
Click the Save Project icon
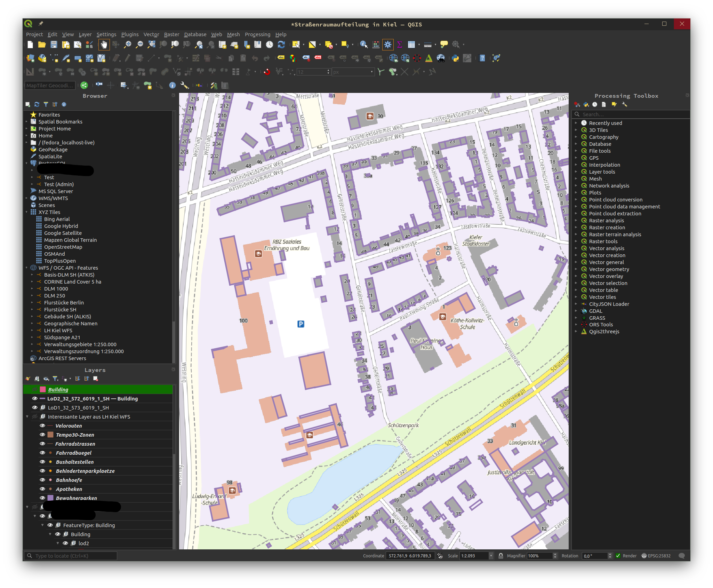[x=54, y=45]
